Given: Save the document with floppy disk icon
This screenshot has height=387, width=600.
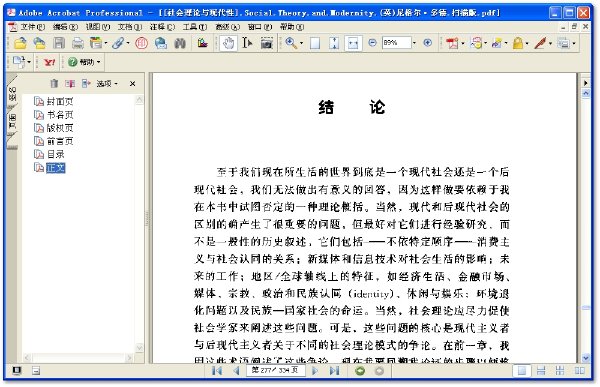Looking at the screenshot, I should tap(59, 43).
